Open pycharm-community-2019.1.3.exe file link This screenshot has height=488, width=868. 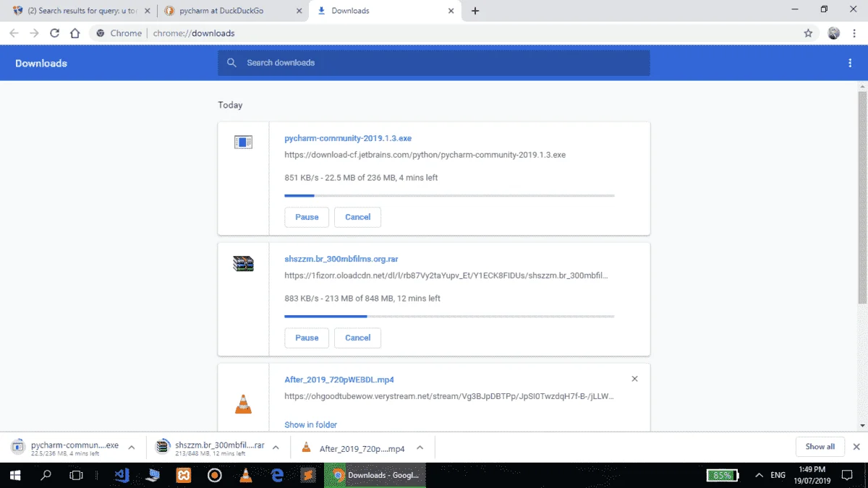(x=348, y=138)
